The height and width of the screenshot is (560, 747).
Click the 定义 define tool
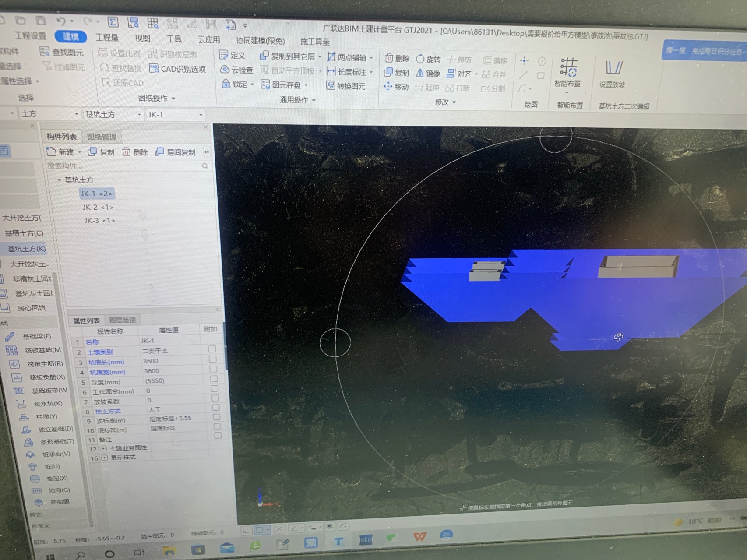tap(232, 56)
